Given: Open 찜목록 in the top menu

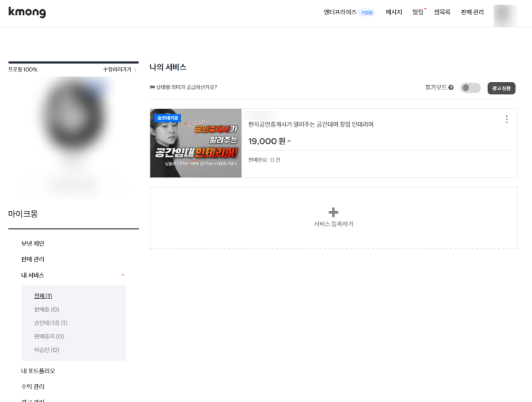Looking at the screenshot, I should (x=442, y=12).
